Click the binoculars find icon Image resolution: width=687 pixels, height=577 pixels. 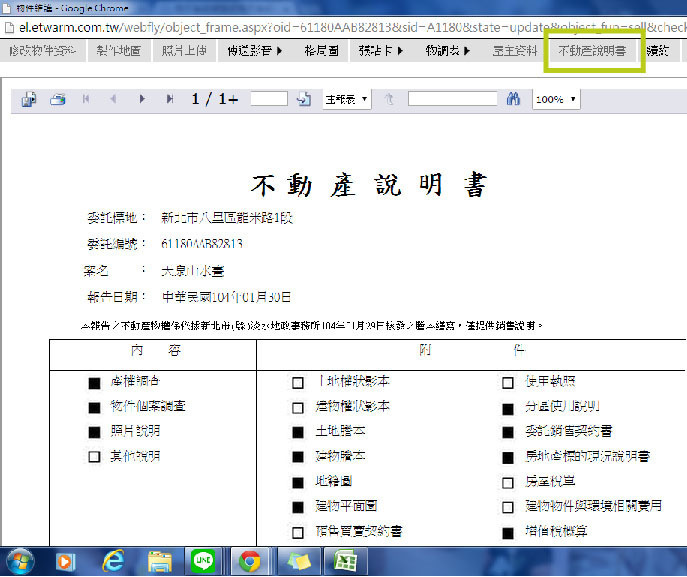point(513,99)
